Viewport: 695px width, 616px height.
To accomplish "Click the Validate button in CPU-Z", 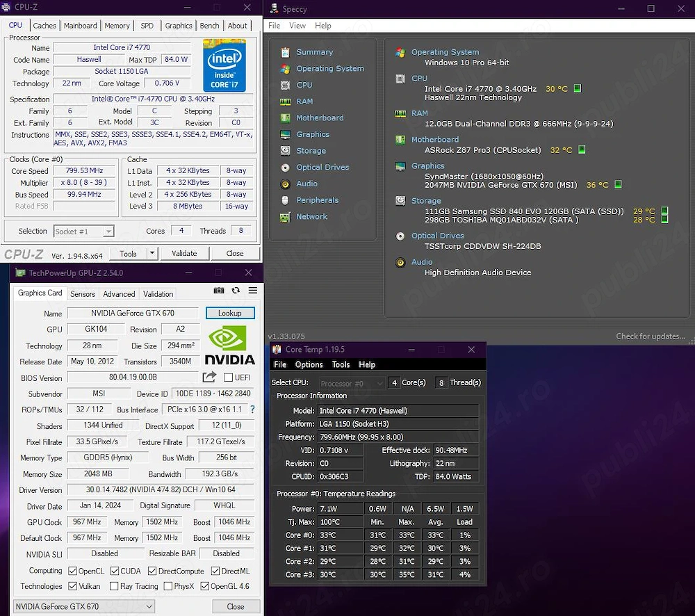I will (184, 253).
